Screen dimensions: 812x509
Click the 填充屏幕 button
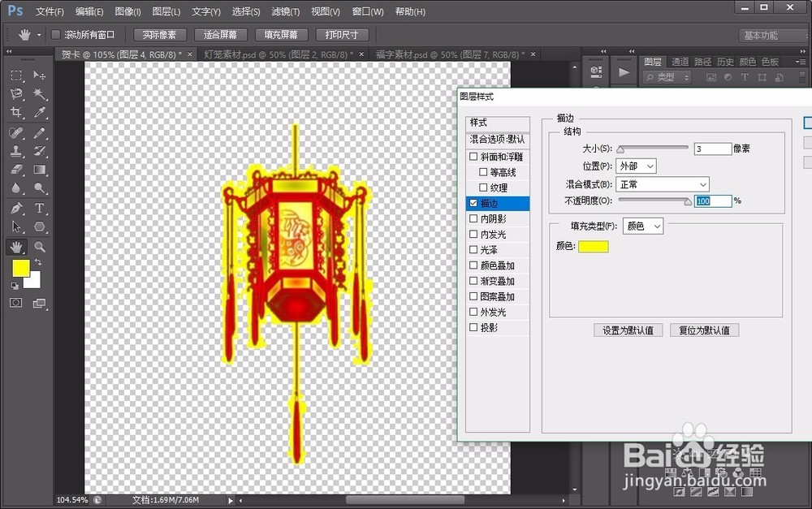281,35
